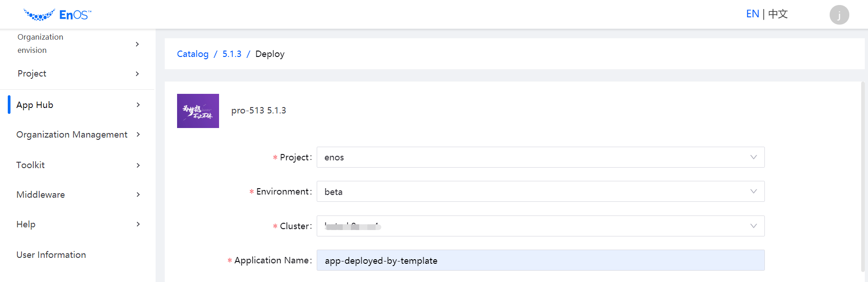The height and width of the screenshot is (282, 868).
Task: Expand the App Hub chevron arrow
Action: [138, 105]
